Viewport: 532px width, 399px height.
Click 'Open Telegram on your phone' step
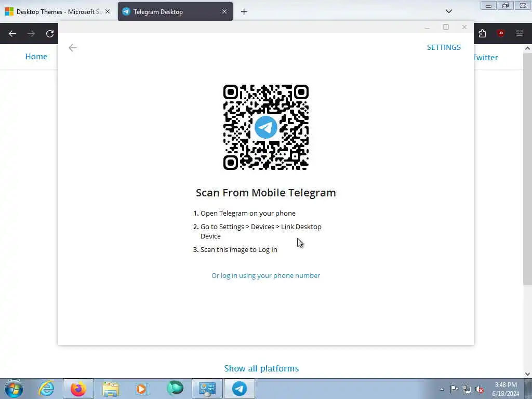[248, 214]
